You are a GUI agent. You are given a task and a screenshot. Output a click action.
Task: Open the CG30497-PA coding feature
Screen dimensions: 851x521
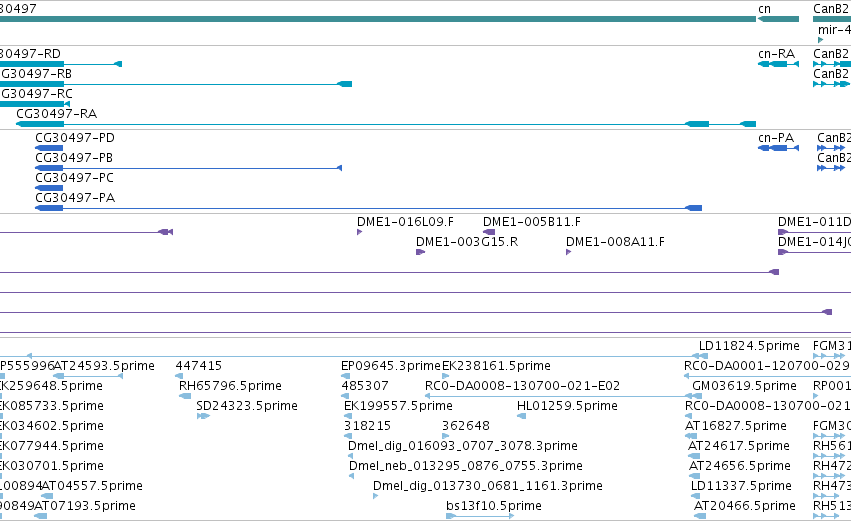click(x=369, y=208)
